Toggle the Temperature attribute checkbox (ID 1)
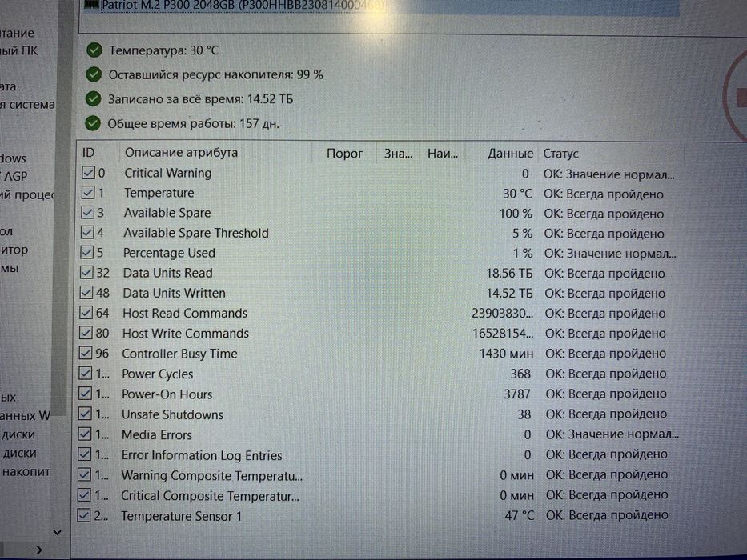Viewport: 747px width, 560px height. [87, 192]
